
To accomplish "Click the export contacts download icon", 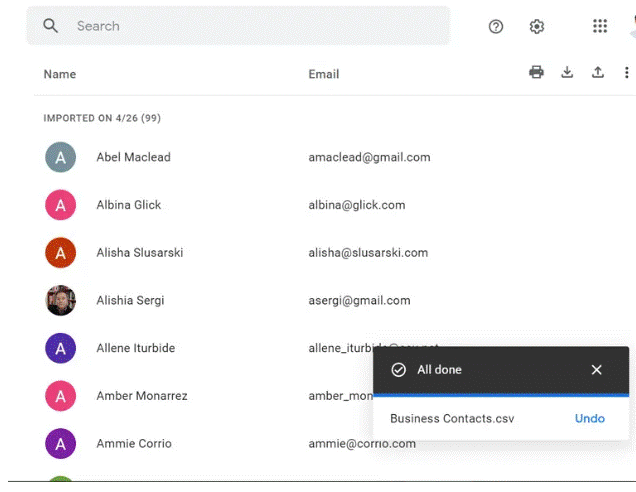I will 567,72.
